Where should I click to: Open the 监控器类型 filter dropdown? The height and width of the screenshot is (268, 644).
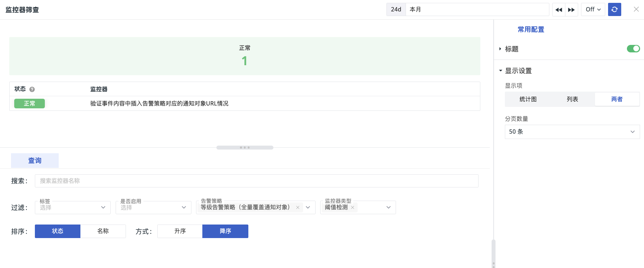click(x=389, y=207)
